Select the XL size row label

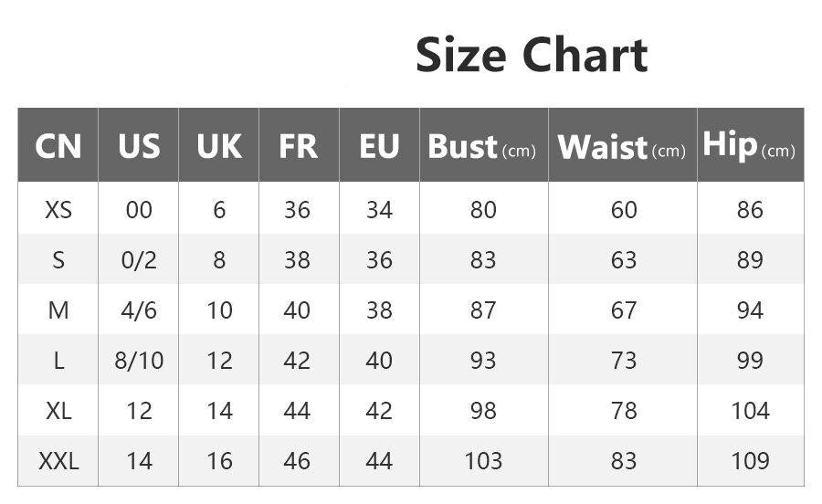[58, 411]
